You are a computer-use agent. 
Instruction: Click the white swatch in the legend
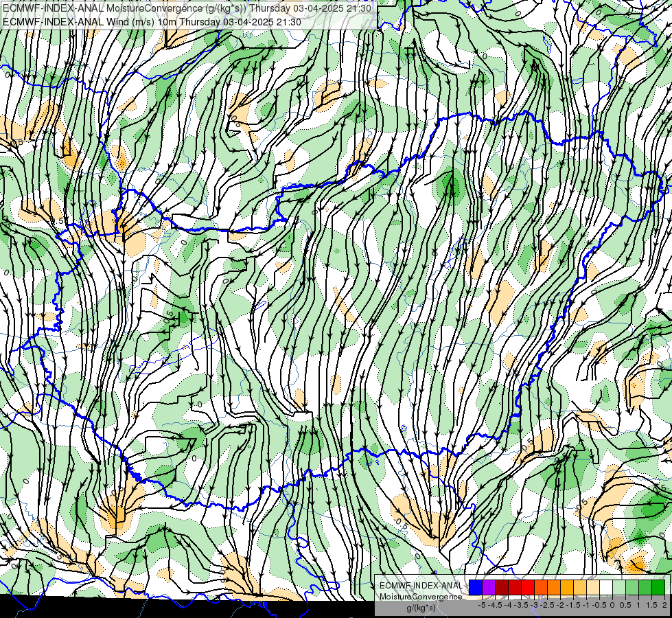tap(606, 587)
